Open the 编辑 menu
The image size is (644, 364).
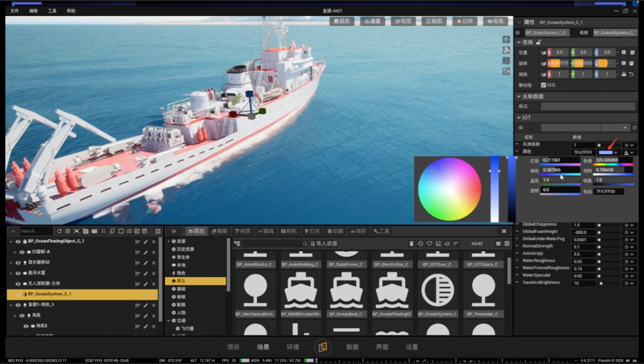click(33, 11)
